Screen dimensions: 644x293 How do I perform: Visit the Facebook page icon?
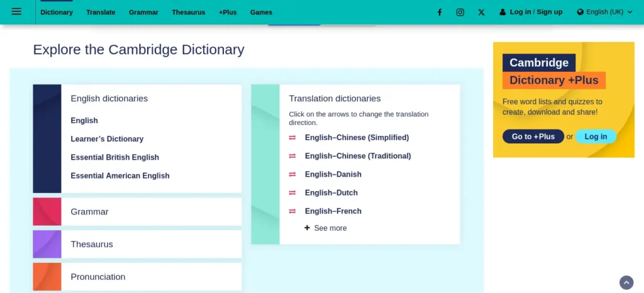(x=440, y=13)
